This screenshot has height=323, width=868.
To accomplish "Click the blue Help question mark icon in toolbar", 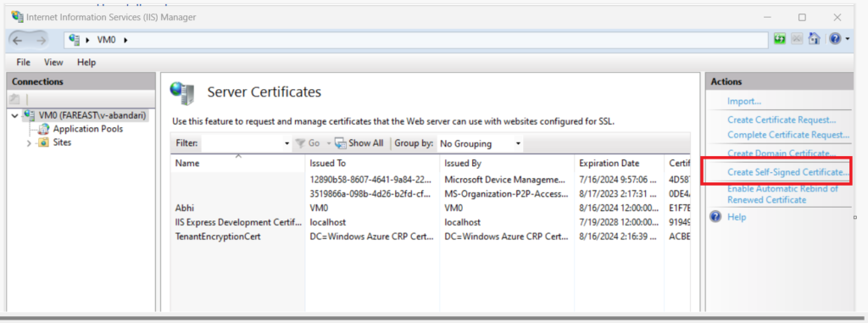I will click(x=835, y=39).
